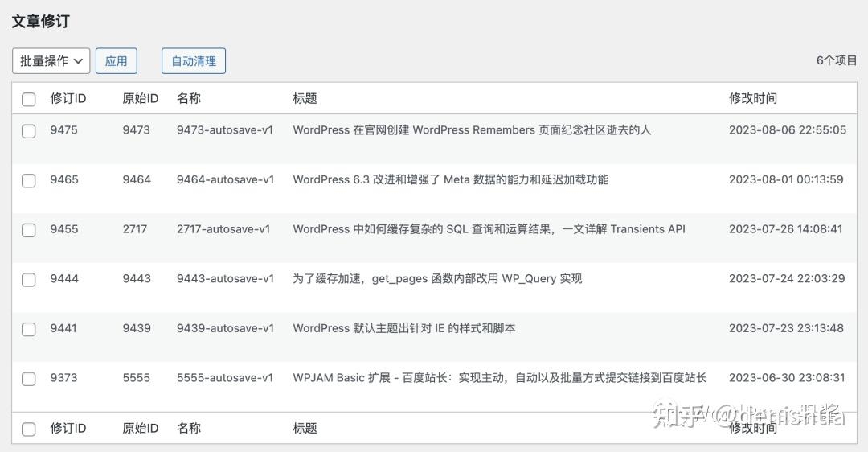Click the revision ID 9373 cell
Viewport: 868px width, 452px height.
pos(63,378)
